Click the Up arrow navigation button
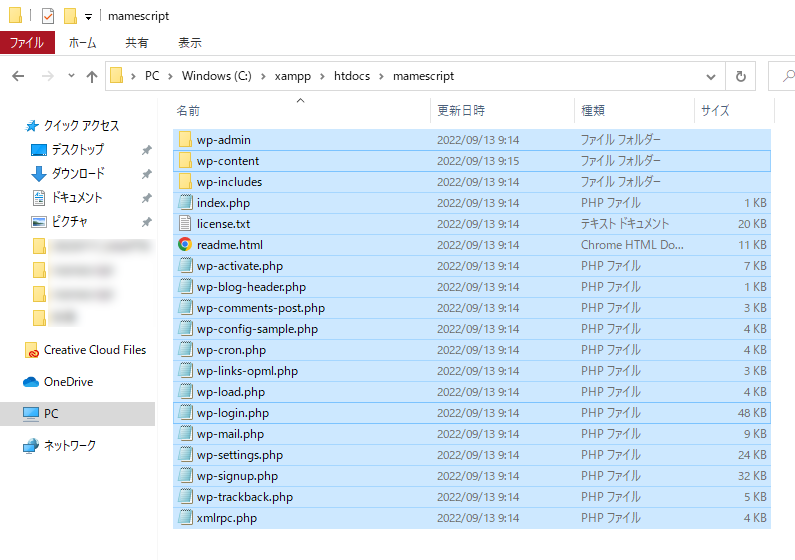Viewport: 795px width, 560px height. coord(92,76)
